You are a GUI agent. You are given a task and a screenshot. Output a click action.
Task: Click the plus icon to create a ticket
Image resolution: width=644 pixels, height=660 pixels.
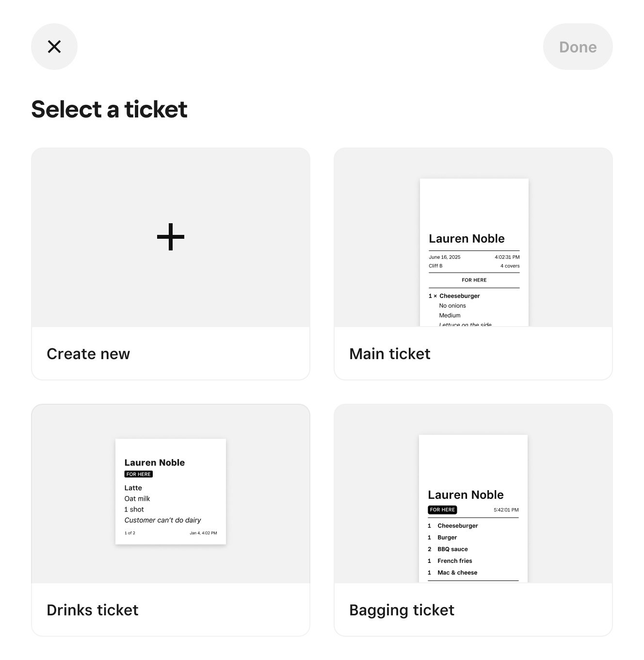(171, 237)
